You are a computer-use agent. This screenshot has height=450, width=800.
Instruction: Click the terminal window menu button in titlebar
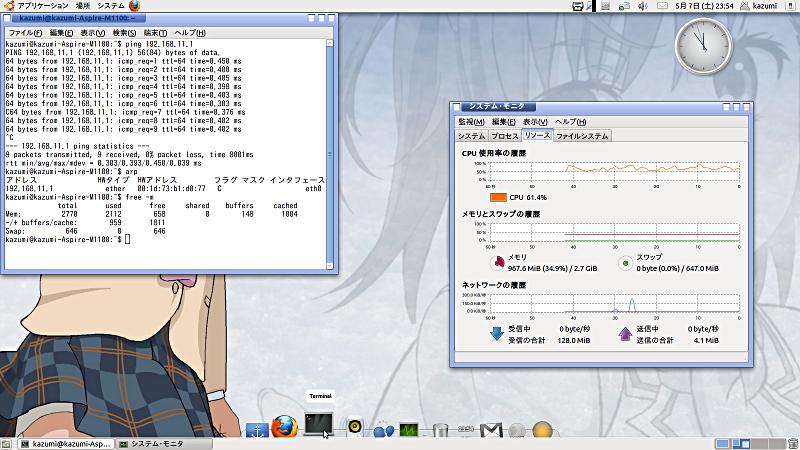click(x=7, y=18)
